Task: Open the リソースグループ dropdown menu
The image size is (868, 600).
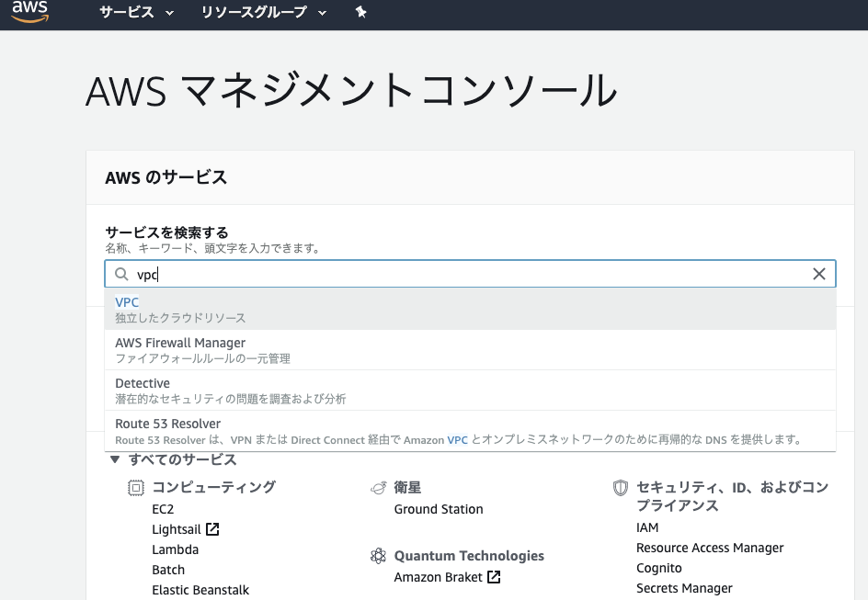Action: pyautogui.click(x=264, y=13)
